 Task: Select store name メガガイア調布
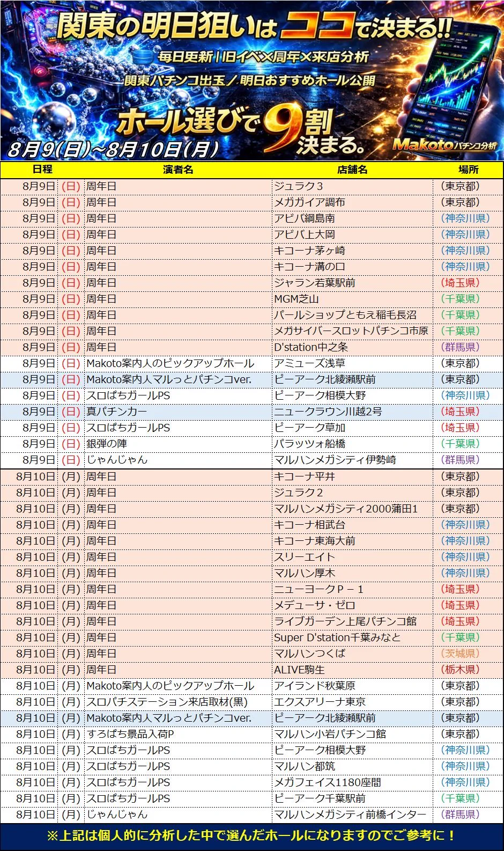[x=309, y=202]
